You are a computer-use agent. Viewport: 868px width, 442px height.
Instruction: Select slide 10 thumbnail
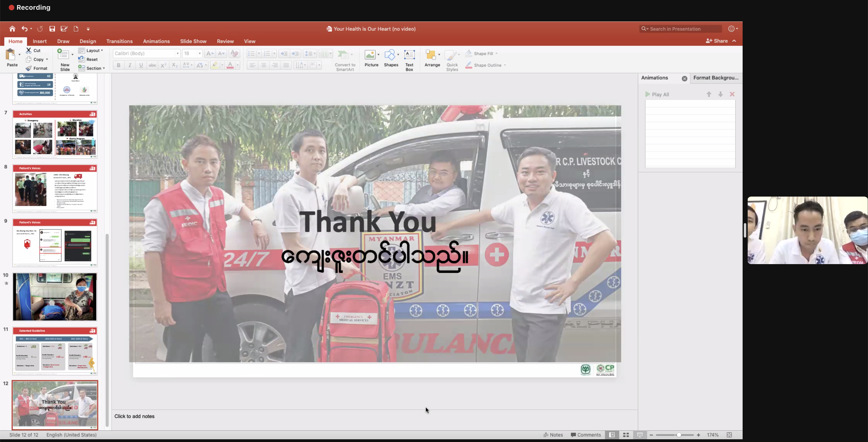[x=55, y=297]
